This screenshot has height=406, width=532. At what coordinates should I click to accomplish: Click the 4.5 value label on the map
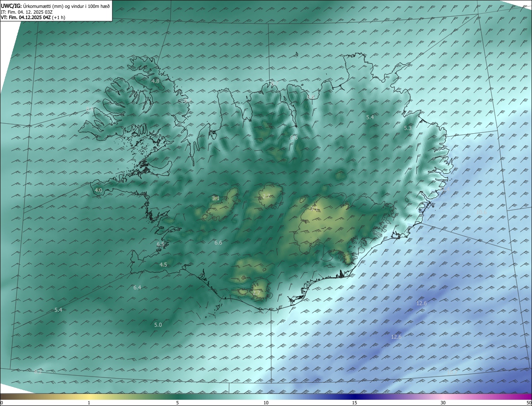tap(163, 264)
